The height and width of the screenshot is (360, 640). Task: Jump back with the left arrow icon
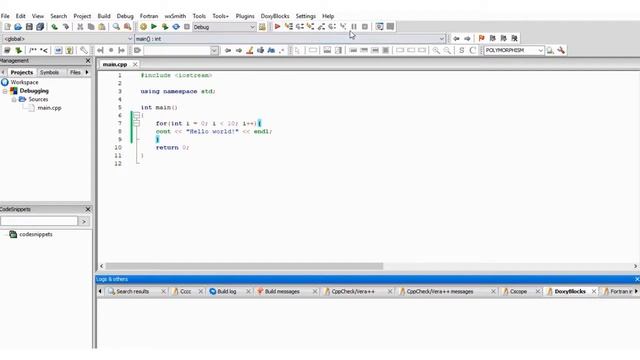tap(456, 38)
